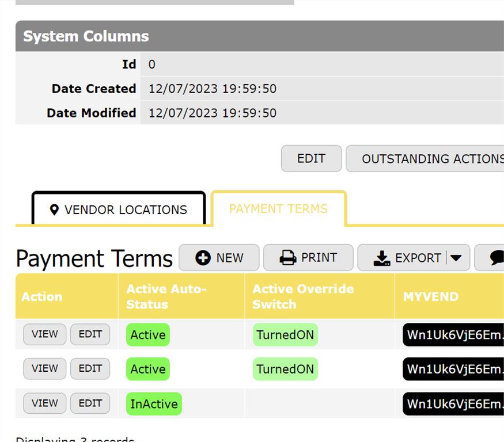Click the Date Modified value 12/07/2023 19:59:50
This screenshot has width=504, height=442.
(x=213, y=113)
